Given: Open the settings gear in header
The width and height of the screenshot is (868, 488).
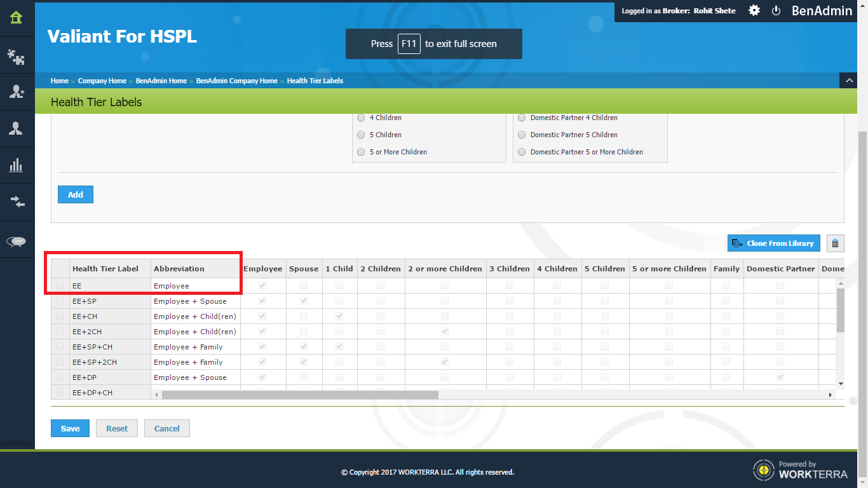Looking at the screenshot, I should coord(754,11).
